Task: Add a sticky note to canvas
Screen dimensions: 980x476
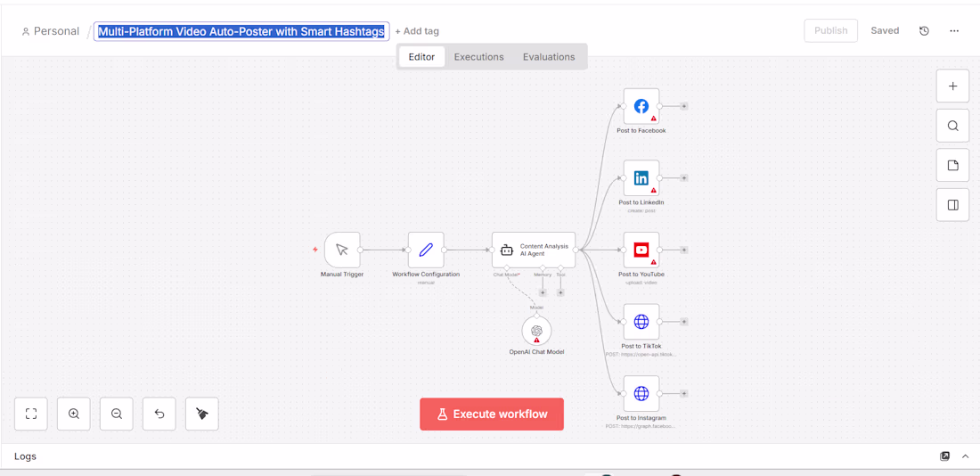Action: pos(952,165)
